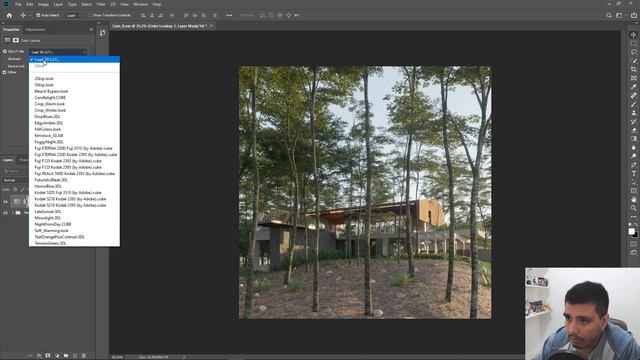Screen dimensions: 640x360
Task: Click the Create new group folder icon
Action: click(x=66, y=356)
